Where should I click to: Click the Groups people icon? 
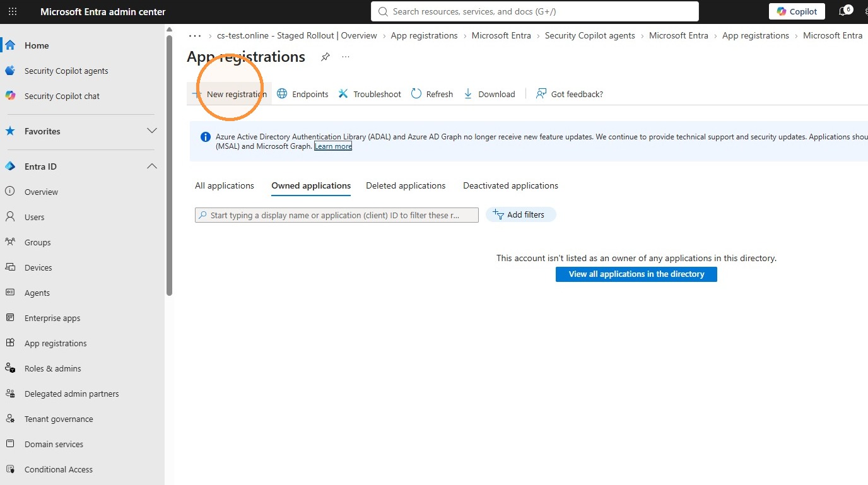click(10, 242)
